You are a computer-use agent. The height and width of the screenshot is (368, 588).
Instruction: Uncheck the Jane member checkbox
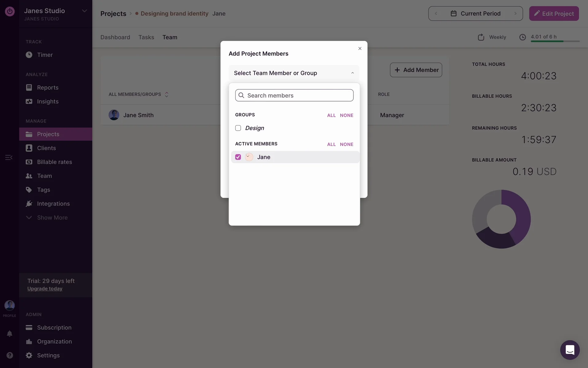tap(238, 157)
